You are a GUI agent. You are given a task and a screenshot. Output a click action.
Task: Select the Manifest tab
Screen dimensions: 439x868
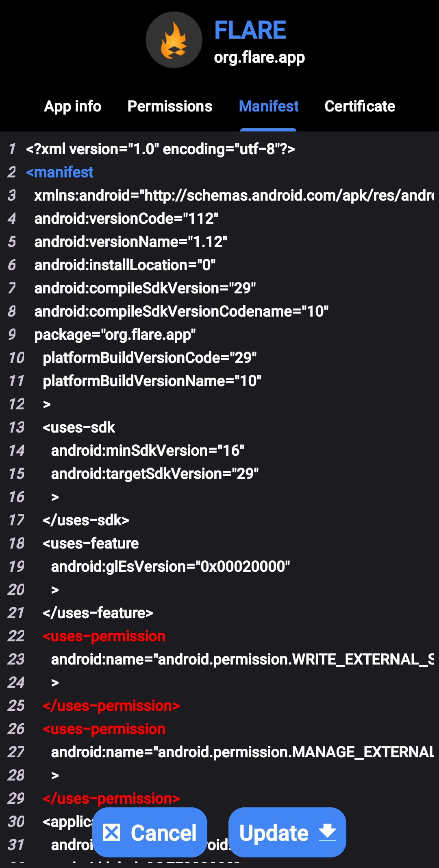coord(268,106)
